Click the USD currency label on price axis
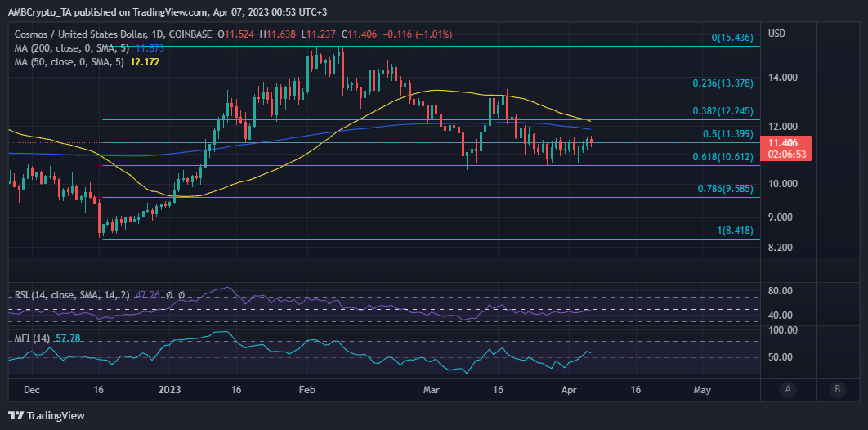868x430 pixels. (x=776, y=34)
